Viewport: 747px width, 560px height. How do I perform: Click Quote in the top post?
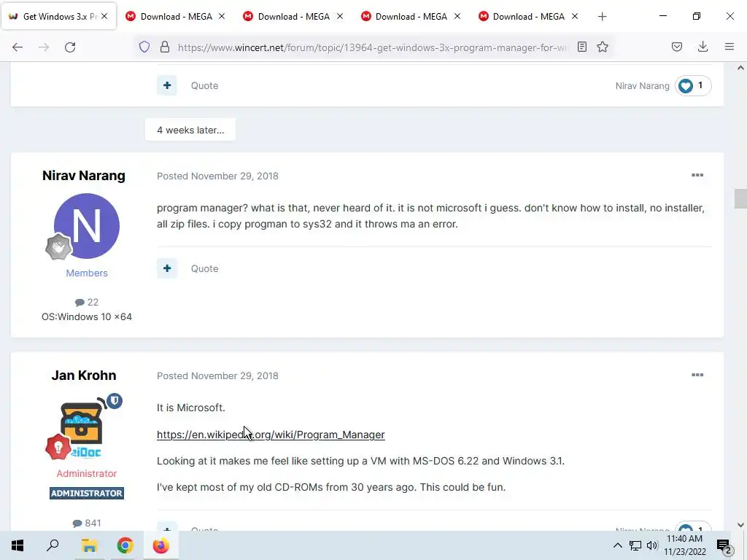coord(205,86)
